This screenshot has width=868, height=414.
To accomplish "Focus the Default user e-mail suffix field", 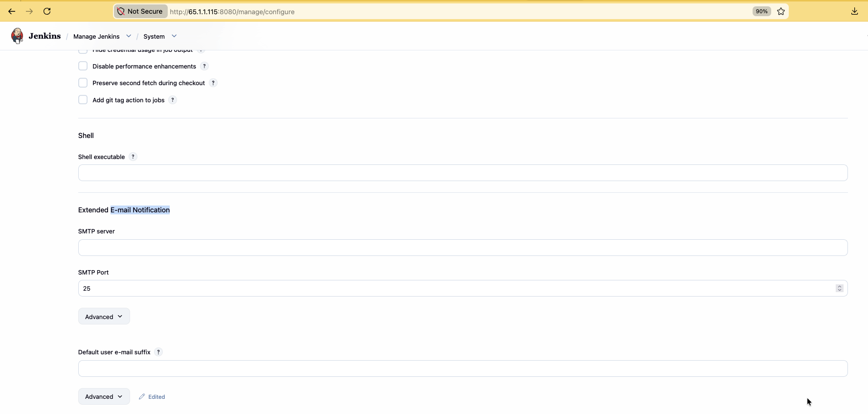I will [x=463, y=368].
